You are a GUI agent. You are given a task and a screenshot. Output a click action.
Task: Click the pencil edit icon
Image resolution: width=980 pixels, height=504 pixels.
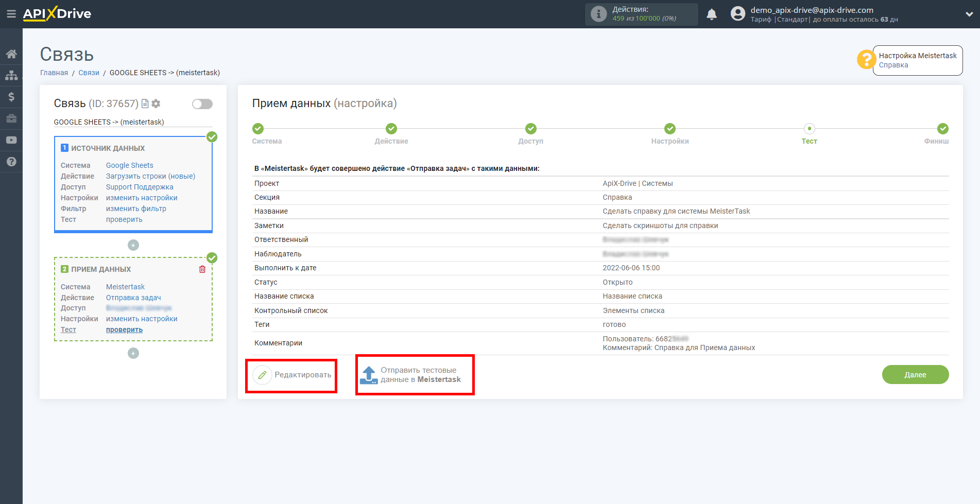click(x=262, y=375)
